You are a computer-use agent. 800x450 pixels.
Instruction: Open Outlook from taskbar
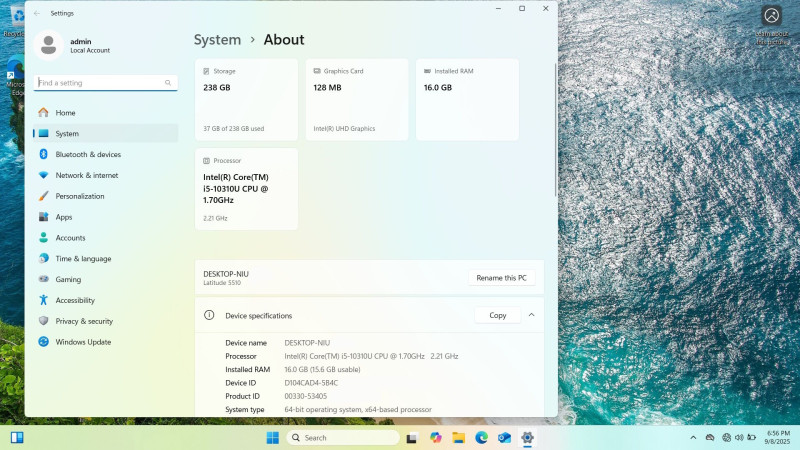click(504, 438)
